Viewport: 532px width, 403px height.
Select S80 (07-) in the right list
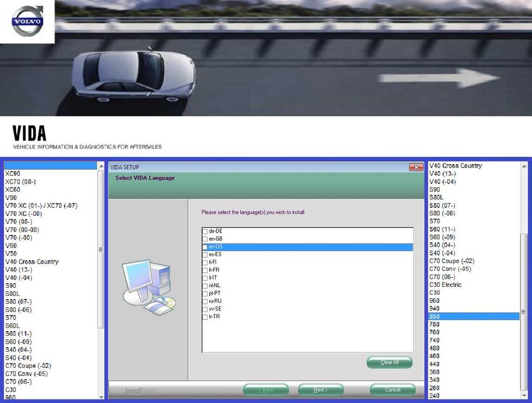click(x=474, y=206)
